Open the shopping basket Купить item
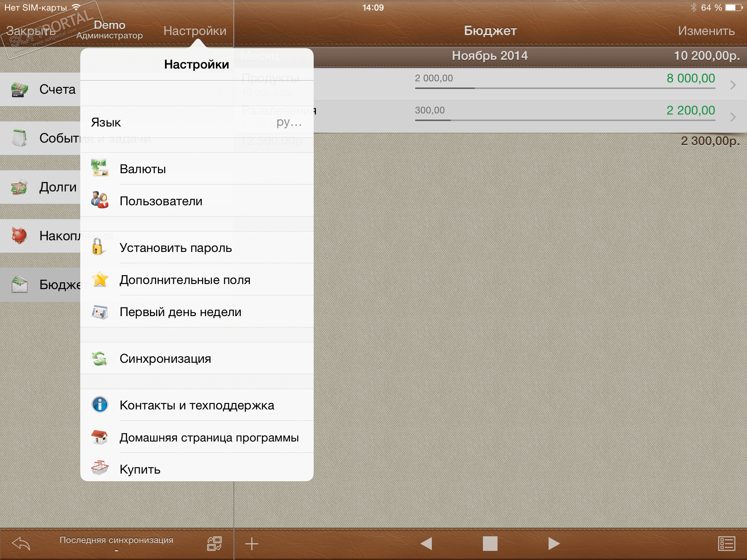Screen dimensions: 747x560 (x=100, y=469)
